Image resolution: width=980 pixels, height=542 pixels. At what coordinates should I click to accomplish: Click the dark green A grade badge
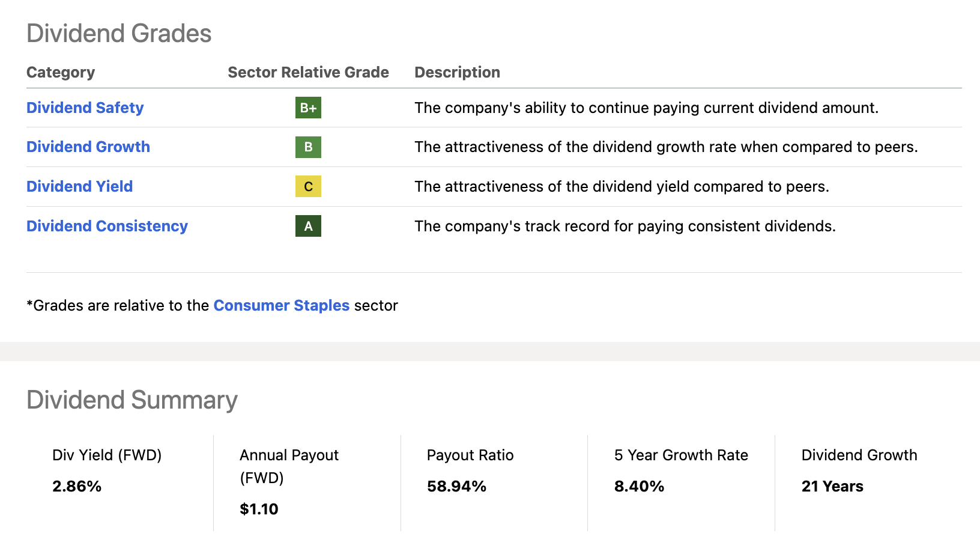[308, 226]
